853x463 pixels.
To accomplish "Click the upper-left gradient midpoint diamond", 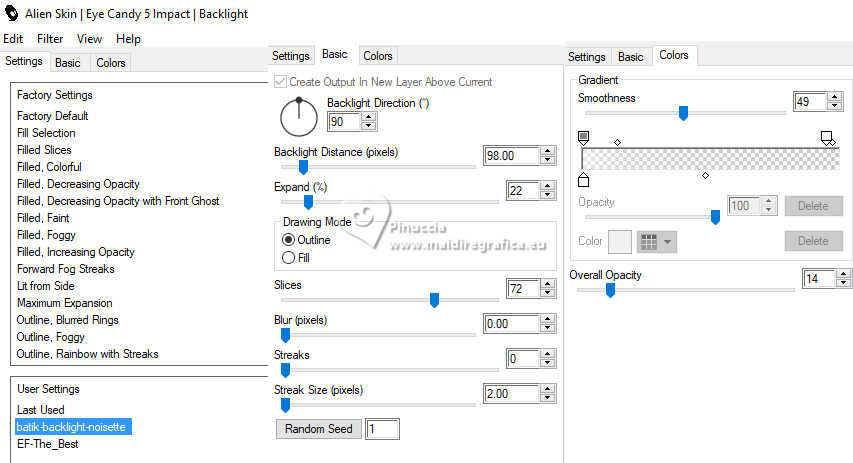I will (x=617, y=143).
